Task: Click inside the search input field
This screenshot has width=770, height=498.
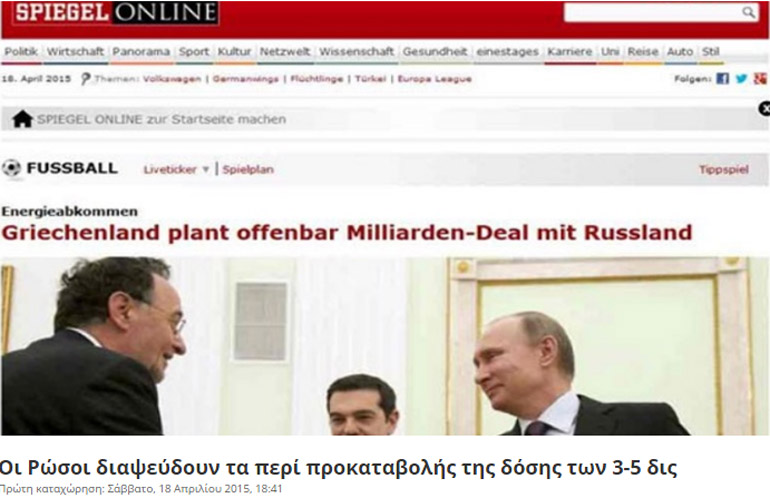Action: [x=652, y=12]
